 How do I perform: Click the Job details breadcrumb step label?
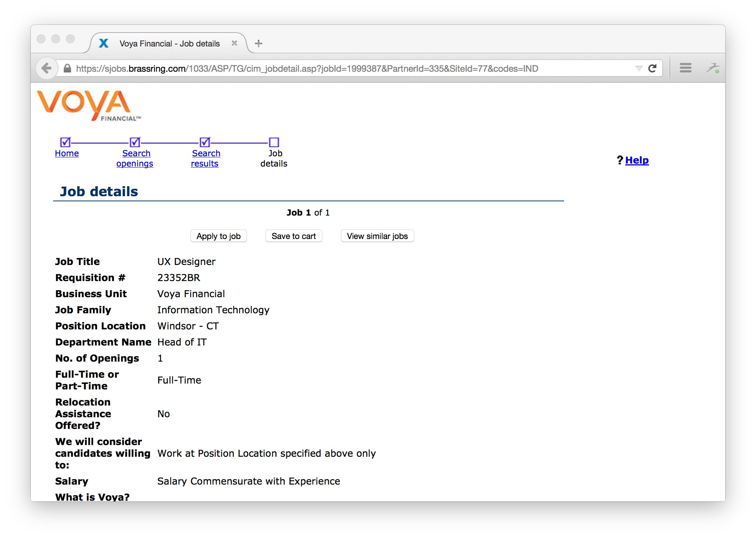tap(274, 158)
